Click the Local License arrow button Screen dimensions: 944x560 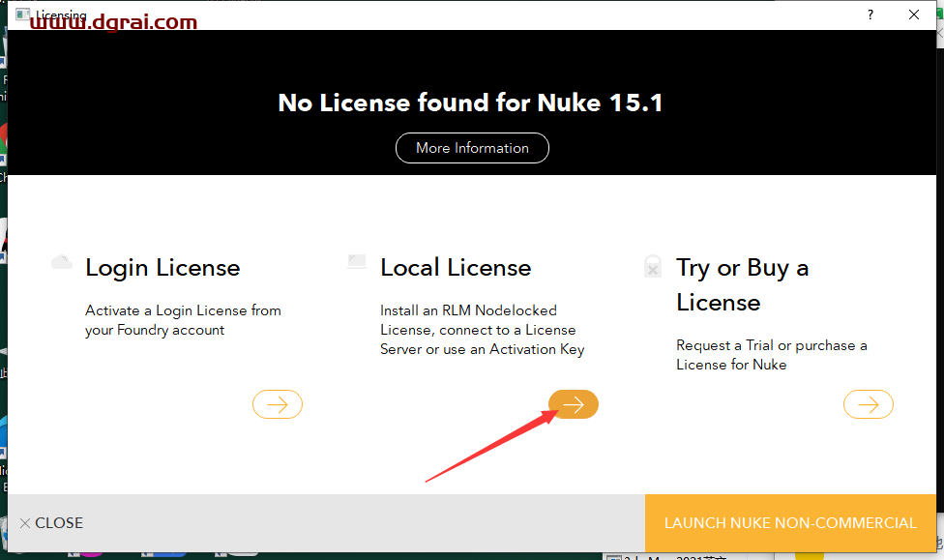click(573, 404)
